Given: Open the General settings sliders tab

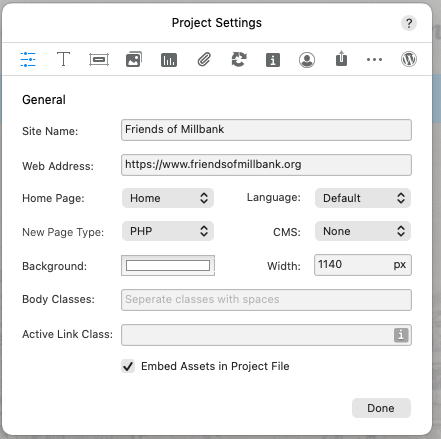Looking at the screenshot, I should coord(28,60).
